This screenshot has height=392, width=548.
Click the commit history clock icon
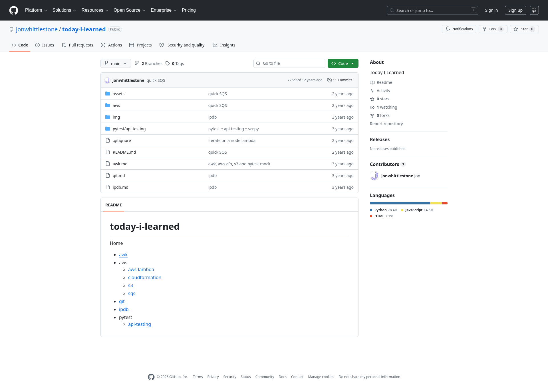pyautogui.click(x=329, y=80)
